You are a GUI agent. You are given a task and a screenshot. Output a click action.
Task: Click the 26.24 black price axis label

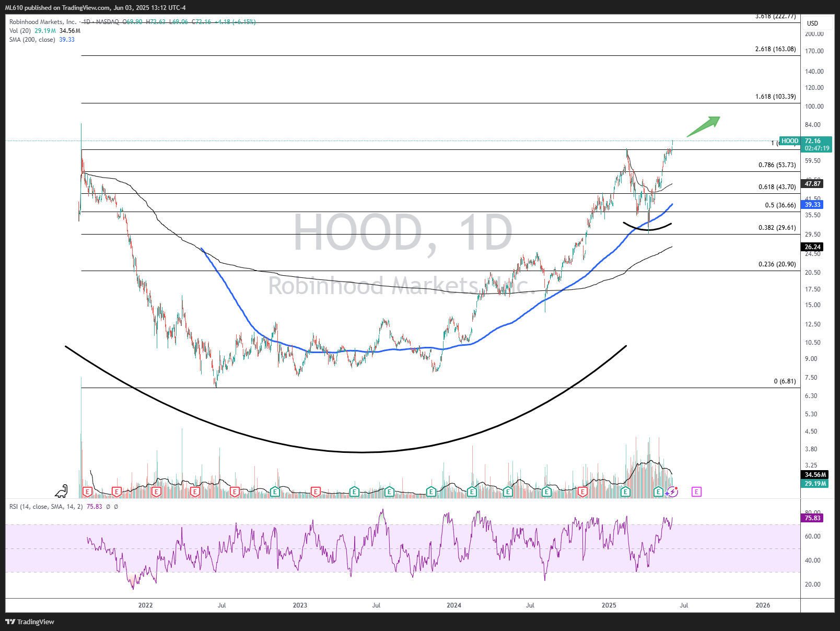coord(812,247)
